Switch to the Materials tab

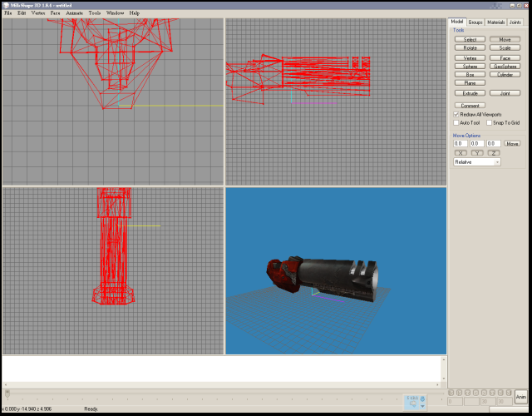[x=495, y=22]
